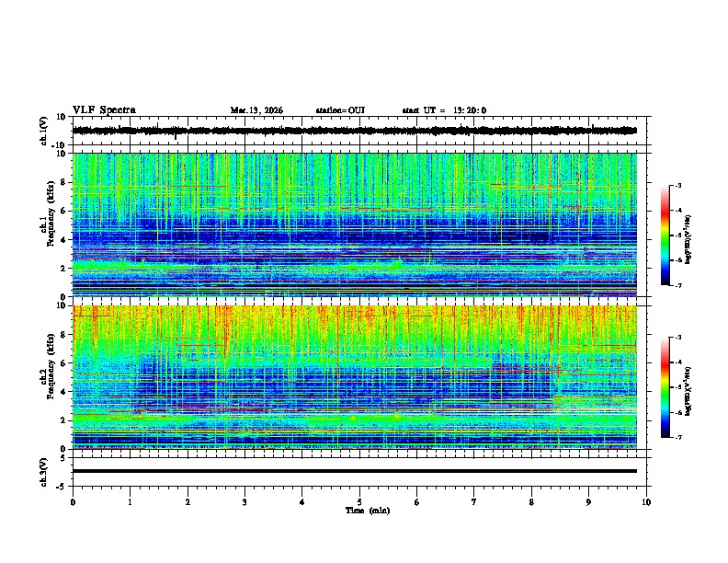Click time axis tick label '3'
Viewport: 728px width, 563px height.
pos(245,502)
